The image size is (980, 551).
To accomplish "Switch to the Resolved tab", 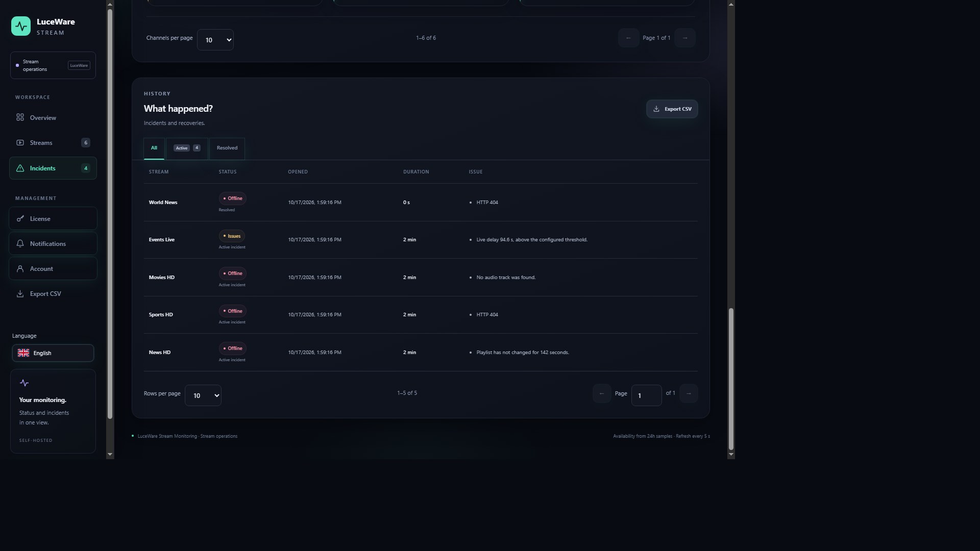I will tap(227, 148).
